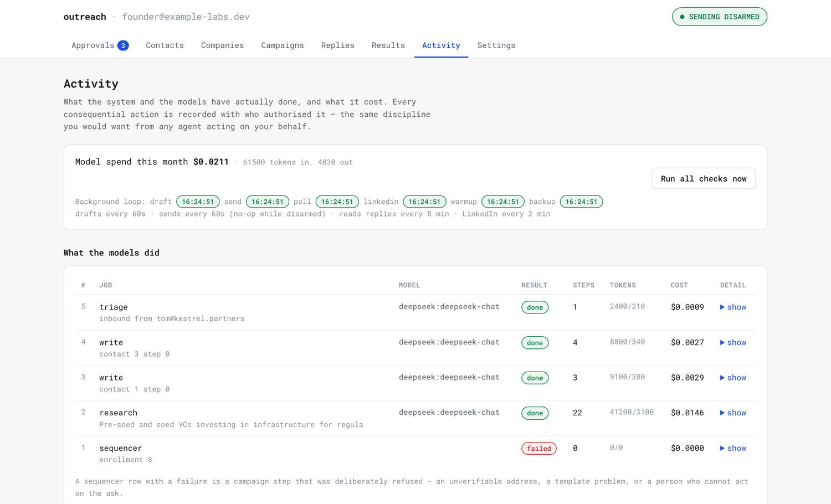Expand show details for write contact 3
This screenshot has width=831, height=504.
(733, 342)
